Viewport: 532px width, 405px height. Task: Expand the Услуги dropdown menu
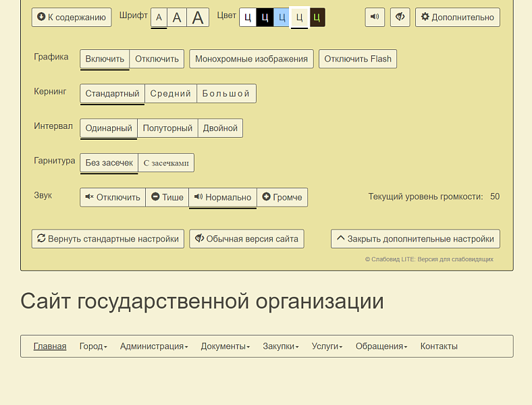pyautogui.click(x=327, y=346)
